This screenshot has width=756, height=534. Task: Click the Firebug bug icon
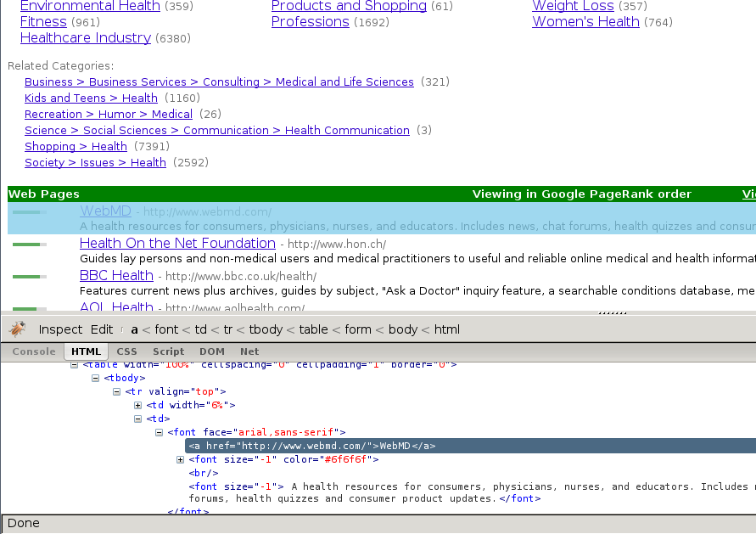[17, 329]
